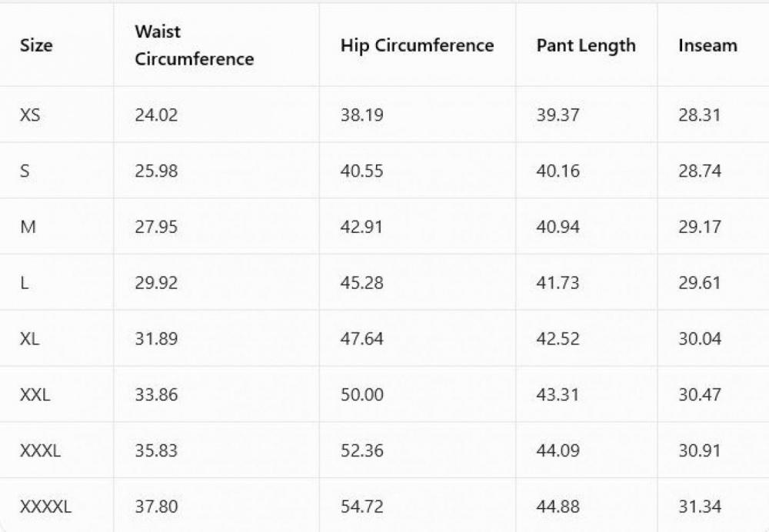Select the waist value 25.98
The height and width of the screenshot is (532, 769).
click(x=156, y=171)
